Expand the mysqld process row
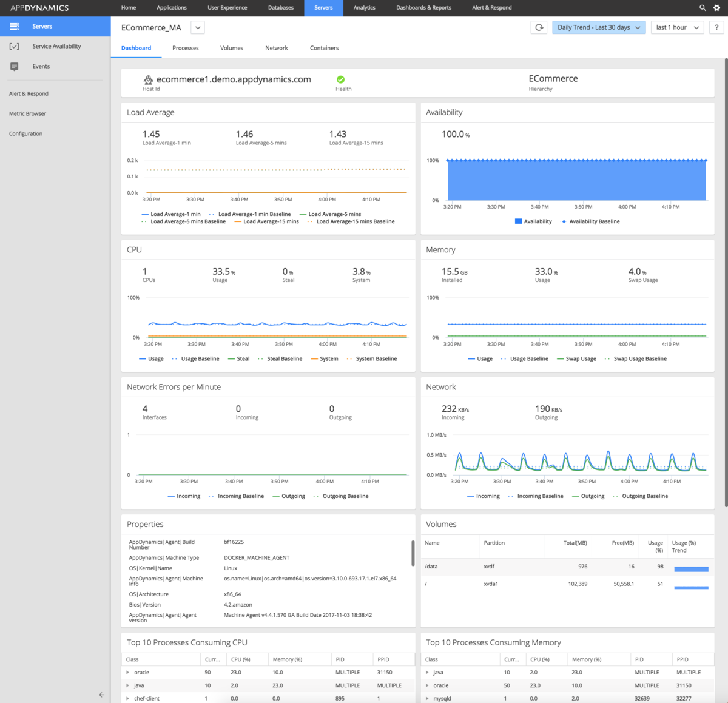Viewport: 728px width, 703px height. pyautogui.click(x=427, y=698)
